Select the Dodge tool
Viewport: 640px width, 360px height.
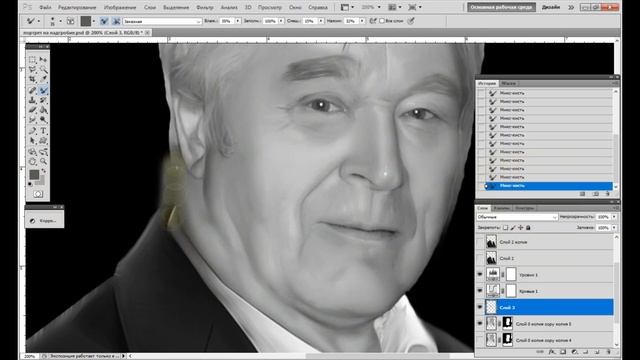43,120
